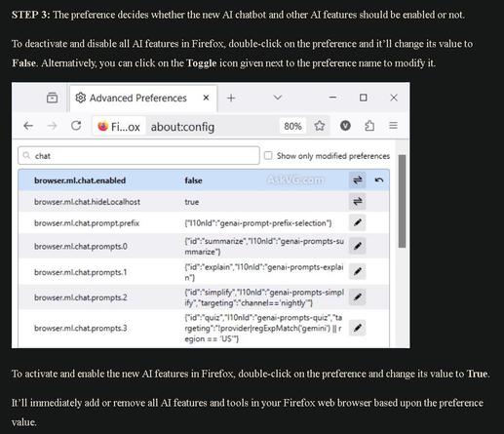Check Show only modified preferences
Image resolution: width=504 pixels, height=434 pixels.
pos(268,156)
